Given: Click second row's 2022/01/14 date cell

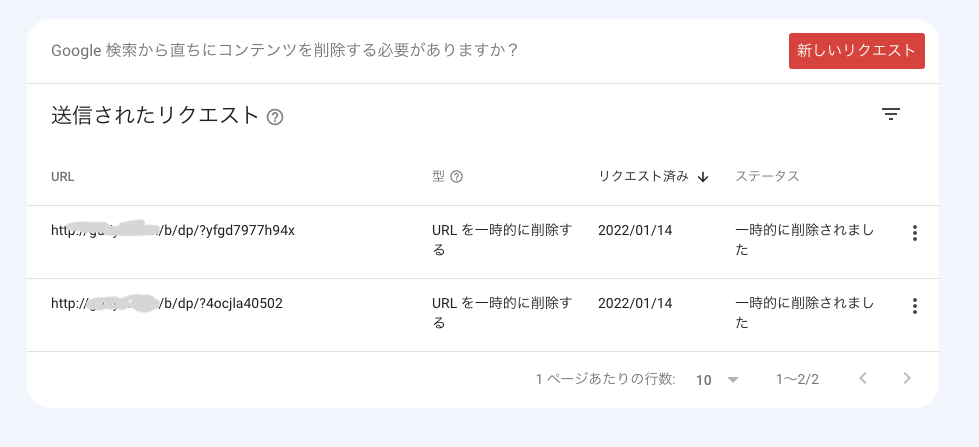Looking at the screenshot, I should pos(635,303).
